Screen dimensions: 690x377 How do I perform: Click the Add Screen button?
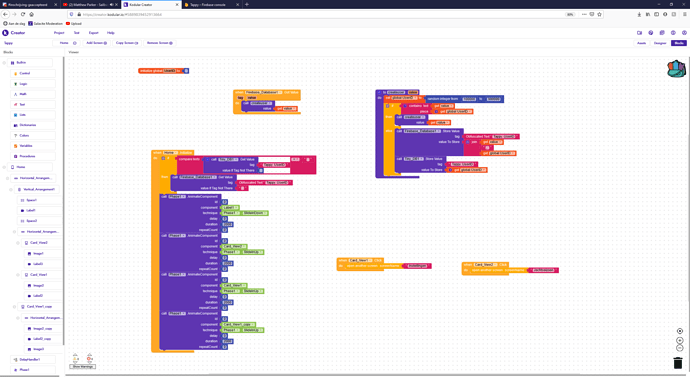pyautogui.click(x=96, y=43)
